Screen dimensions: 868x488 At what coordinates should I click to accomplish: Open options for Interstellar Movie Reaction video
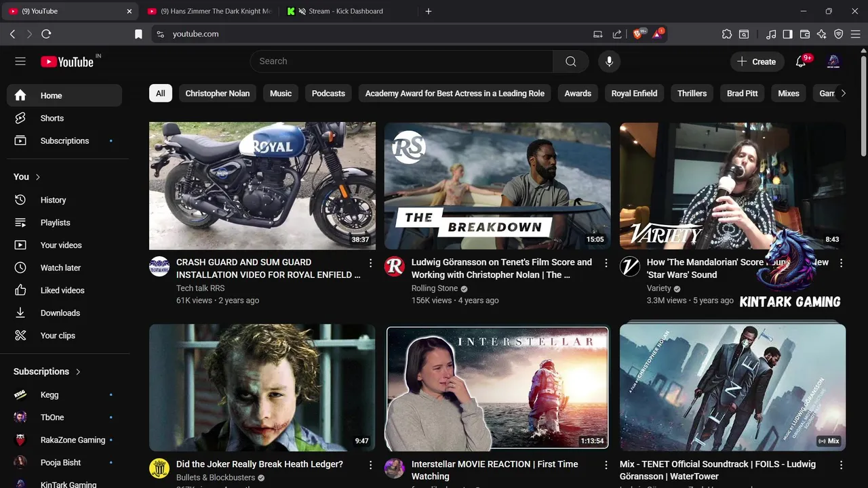(606, 465)
